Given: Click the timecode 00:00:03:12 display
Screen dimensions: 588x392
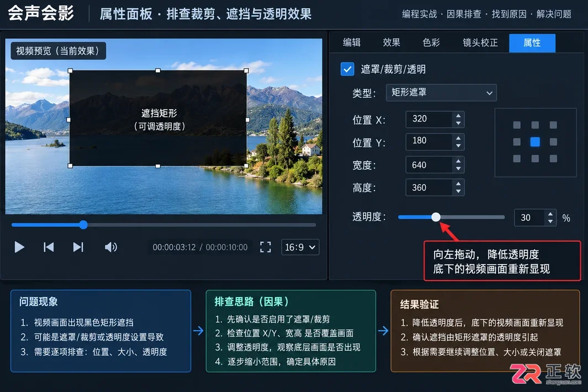Looking at the screenshot, I should 174,247.
